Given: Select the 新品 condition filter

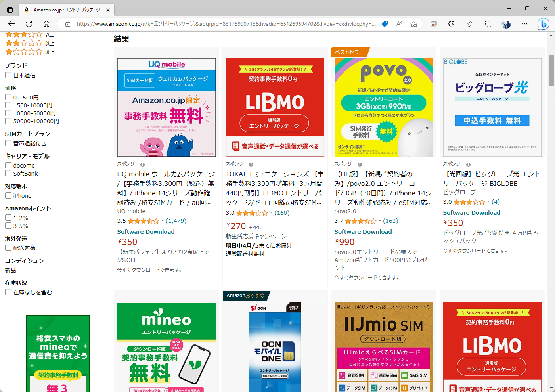Looking at the screenshot, I should [x=10, y=270].
